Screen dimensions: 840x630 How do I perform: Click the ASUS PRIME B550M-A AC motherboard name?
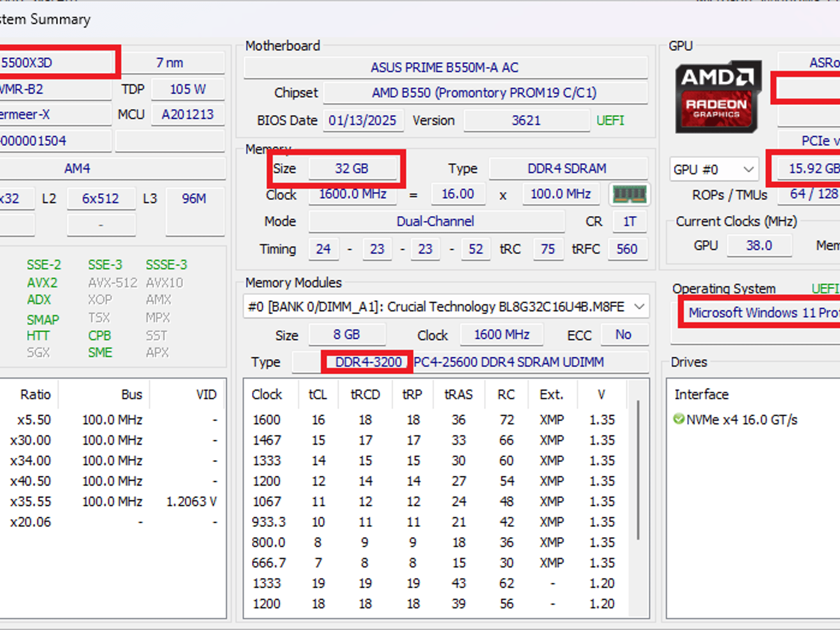pos(445,67)
